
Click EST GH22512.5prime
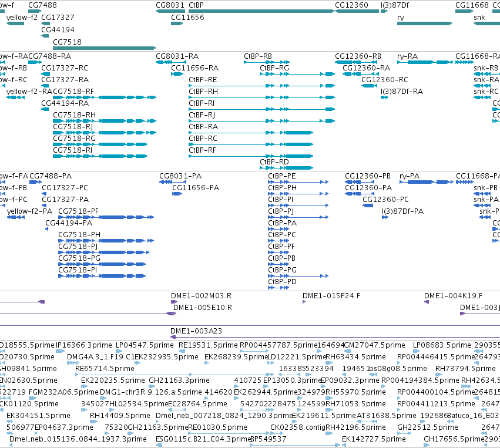tap(427, 427)
